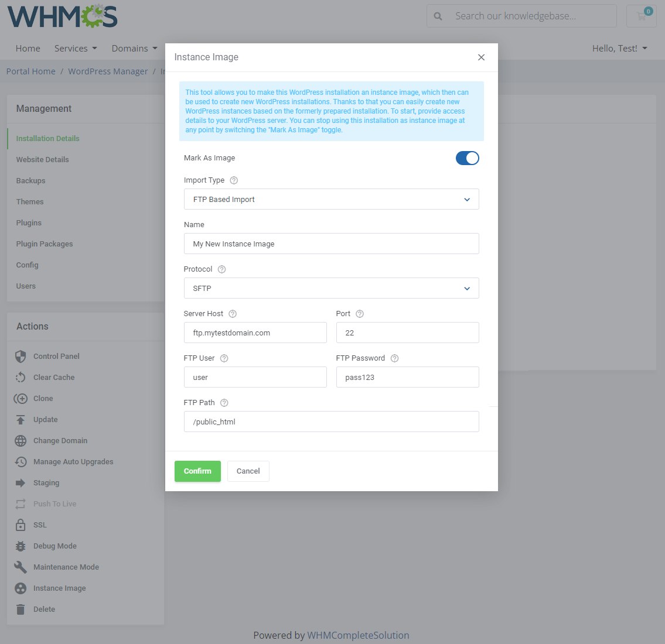Click the Confirm button
The height and width of the screenshot is (644, 665).
[x=197, y=471]
